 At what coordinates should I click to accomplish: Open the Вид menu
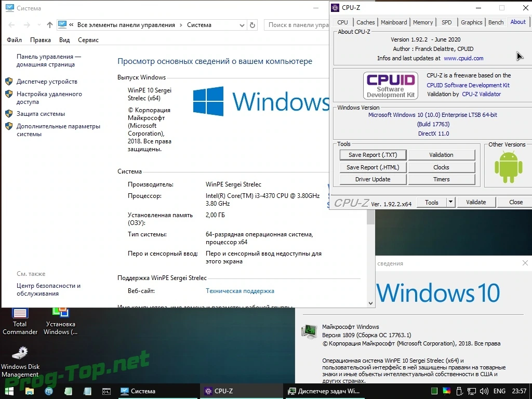[64, 39]
